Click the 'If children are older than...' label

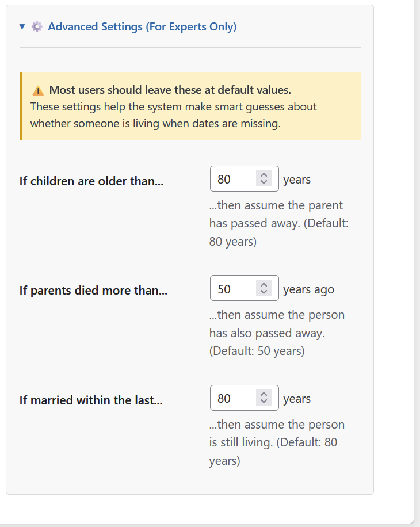click(91, 181)
